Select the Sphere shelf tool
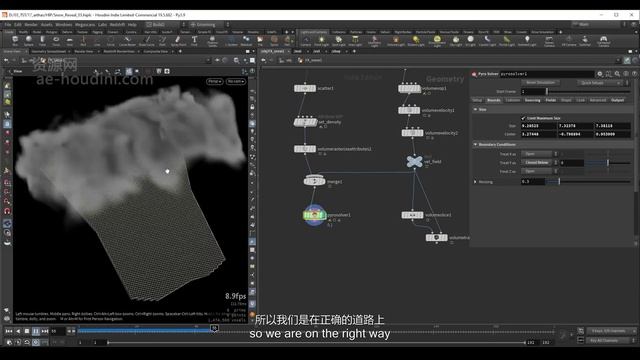This screenshot has width=640, height=360. [x=29, y=40]
